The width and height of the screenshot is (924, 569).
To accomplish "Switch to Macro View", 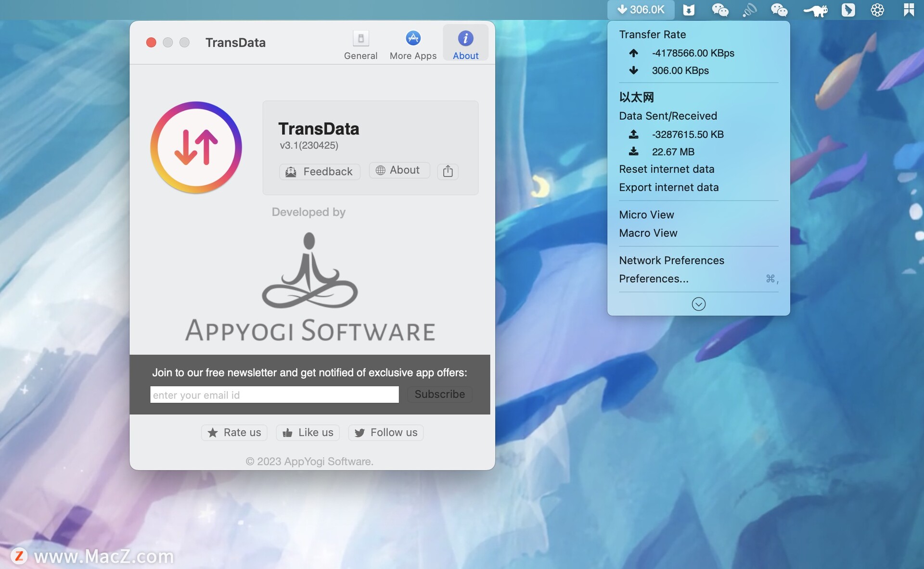I will coord(648,233).
